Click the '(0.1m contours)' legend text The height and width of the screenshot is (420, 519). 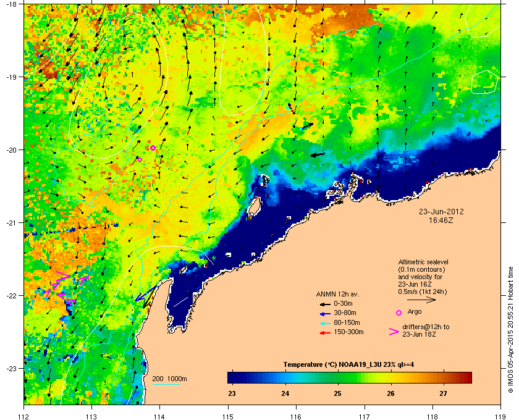tap(421, 269)
